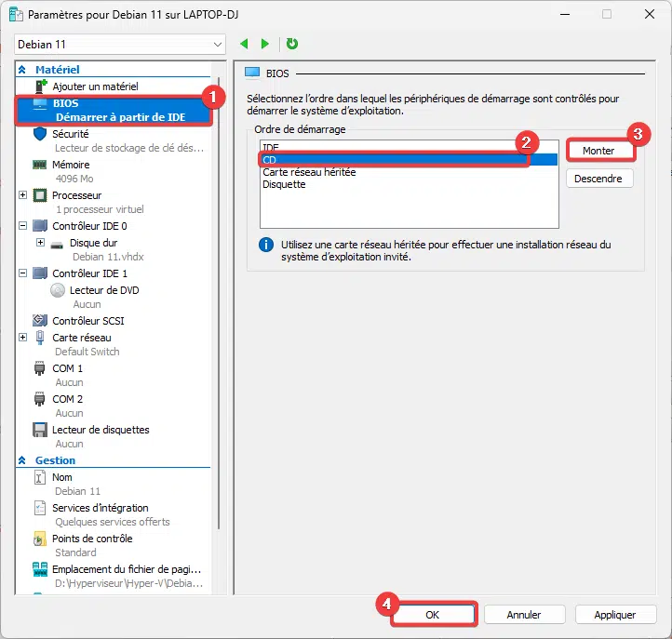Select CD in the boot order list
672x639 pixels.
(x=409, y=160)
